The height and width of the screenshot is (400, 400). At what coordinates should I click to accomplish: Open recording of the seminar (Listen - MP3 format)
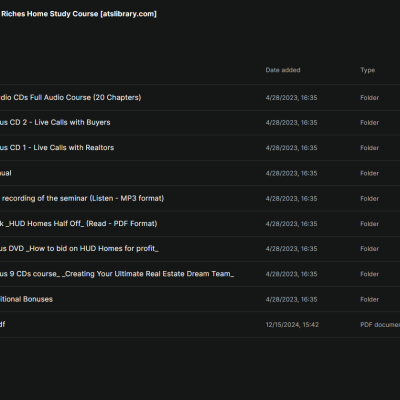point(83,198)
